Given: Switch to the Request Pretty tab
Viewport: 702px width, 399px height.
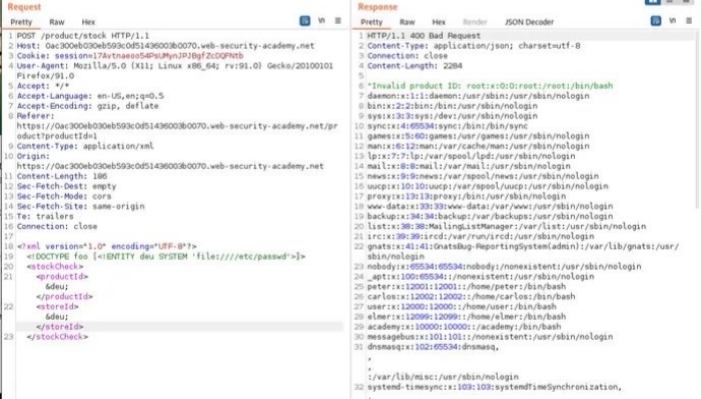Looking at the screenshot, I should pos(21,22).
